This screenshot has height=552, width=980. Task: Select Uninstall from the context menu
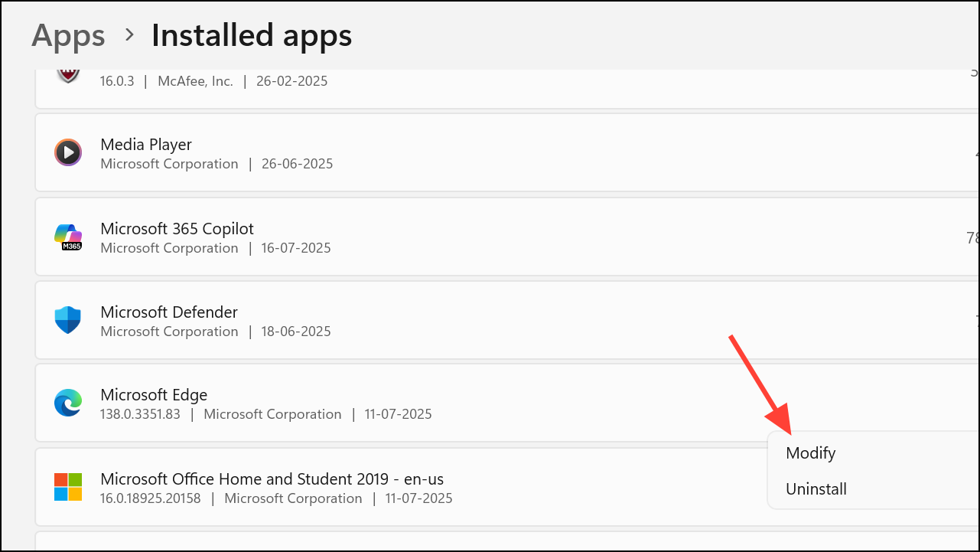click(x=816, y=489)
